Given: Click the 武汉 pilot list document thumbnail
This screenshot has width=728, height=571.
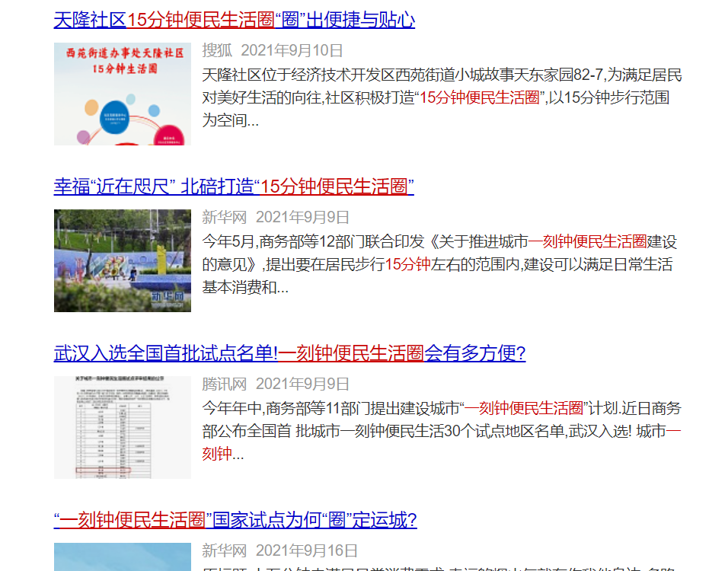Looking at the screenshot, I should (x=123, y=427).
